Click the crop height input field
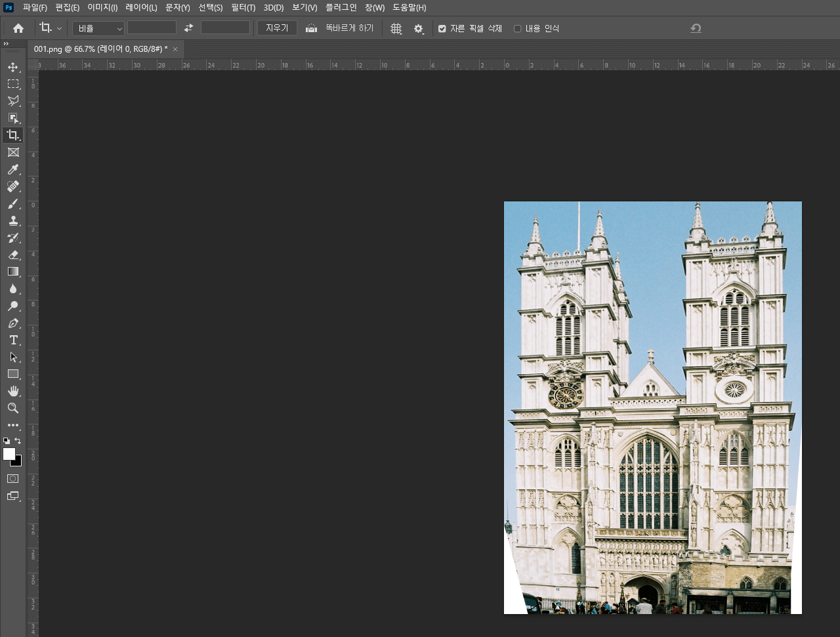Viewport: 840px width, 637px height. pos(225,28)
